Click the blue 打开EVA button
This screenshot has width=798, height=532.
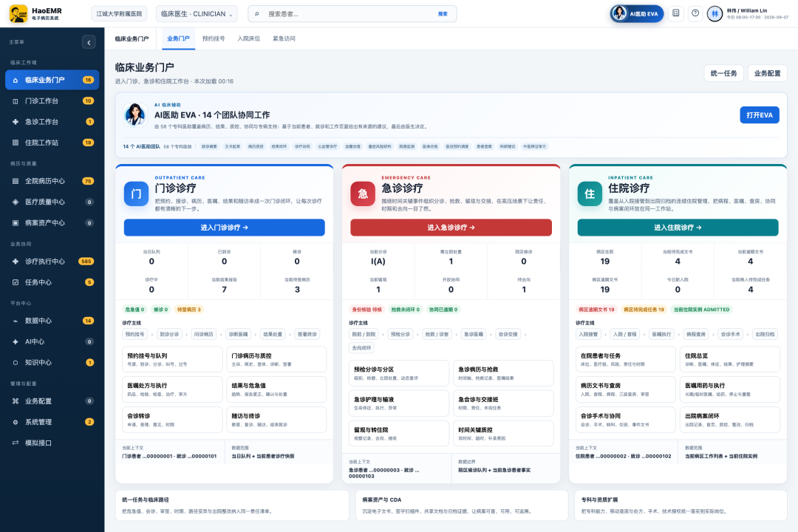760,115
